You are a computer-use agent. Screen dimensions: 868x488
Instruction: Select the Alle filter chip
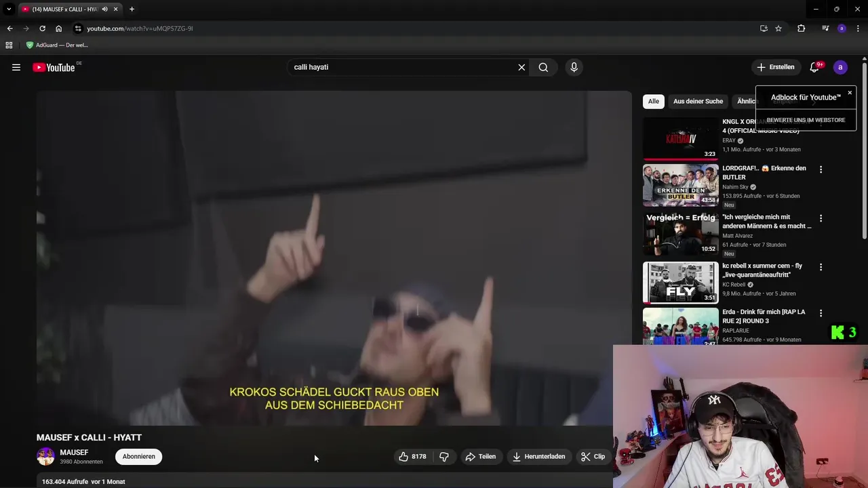(x=653, y=101)
